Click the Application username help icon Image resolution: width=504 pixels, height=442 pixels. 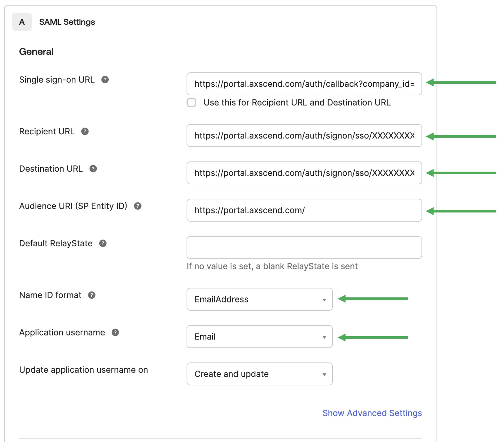[115, 332]
